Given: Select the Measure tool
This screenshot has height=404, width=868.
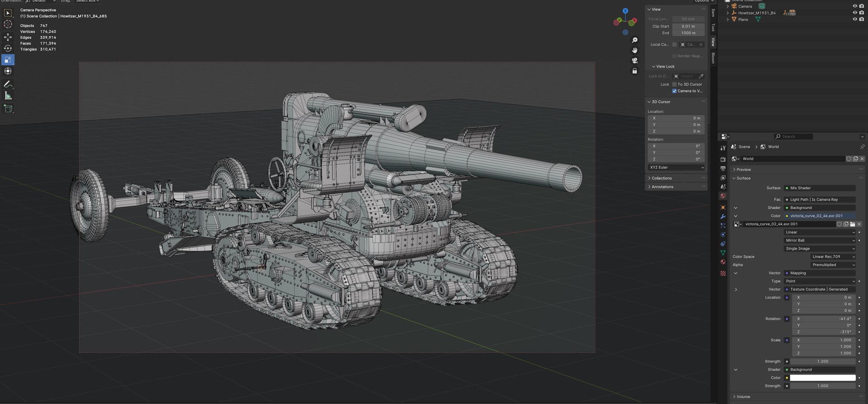Looking at the screenshot, I should tap(8, 95).
